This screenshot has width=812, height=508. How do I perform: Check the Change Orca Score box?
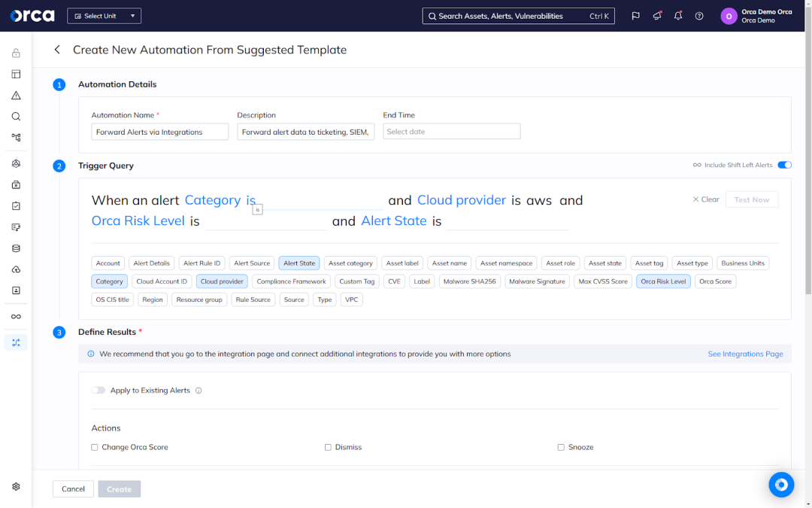tap(94, 447)
